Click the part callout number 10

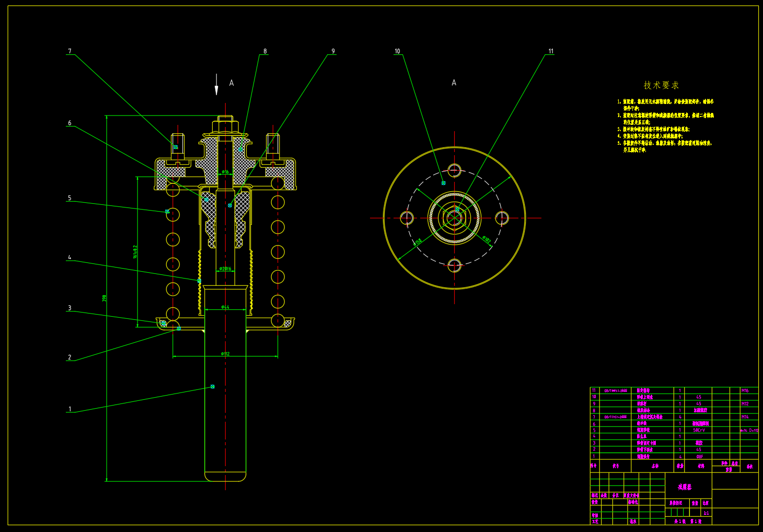click(397, 51)
